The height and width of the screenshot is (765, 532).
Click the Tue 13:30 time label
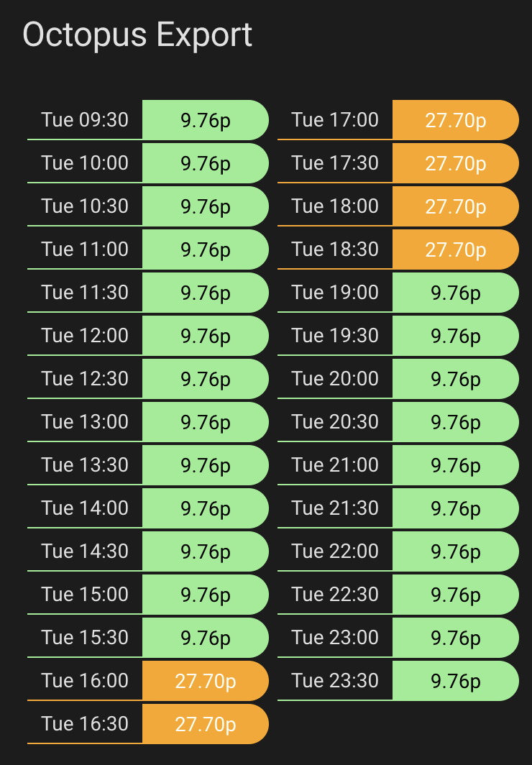(85, 464)
